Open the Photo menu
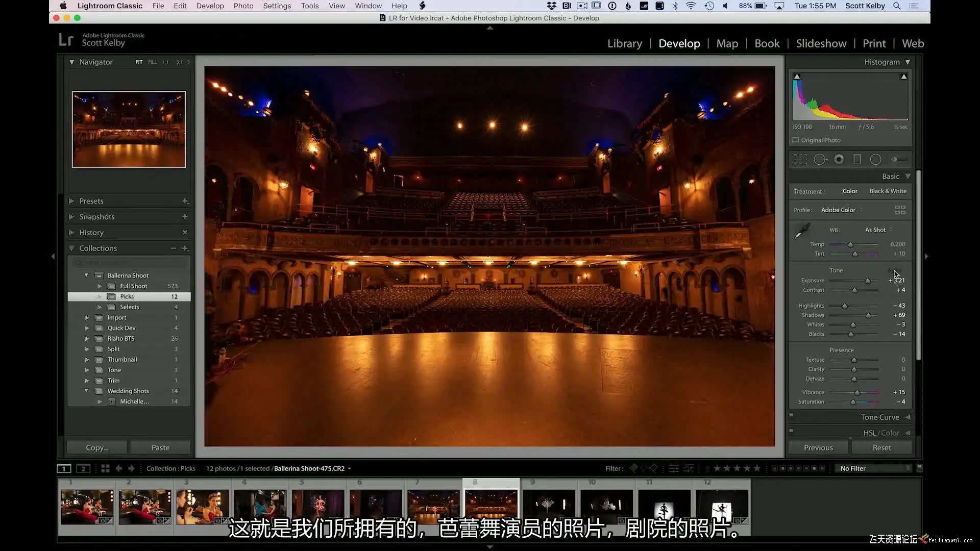Image resolution: width=980 pixels, height=551 pixels. [x=243, y=6]
